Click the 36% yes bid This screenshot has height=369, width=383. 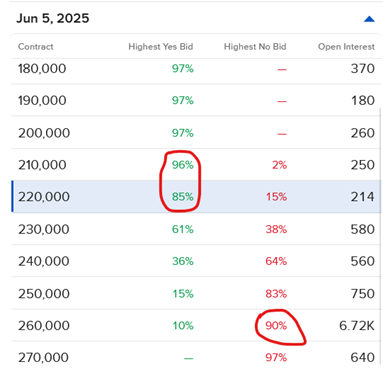(183, 261)
